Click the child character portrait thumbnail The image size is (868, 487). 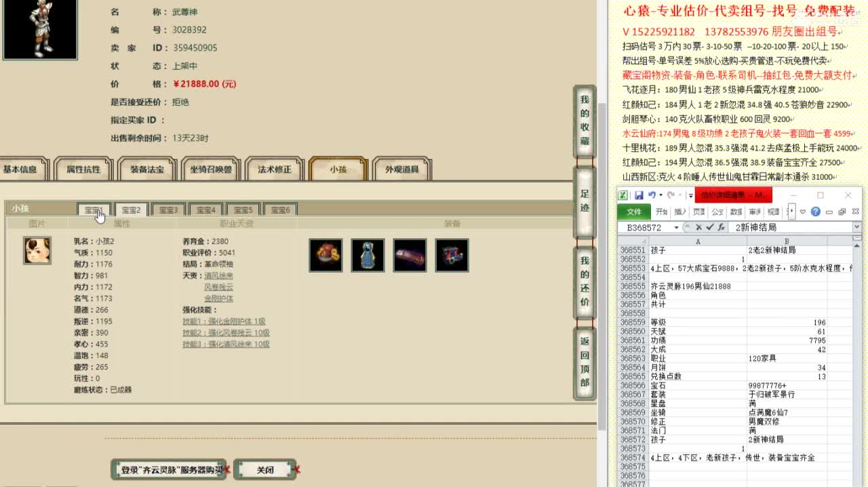pyautogui.click(x=37, y=250)
